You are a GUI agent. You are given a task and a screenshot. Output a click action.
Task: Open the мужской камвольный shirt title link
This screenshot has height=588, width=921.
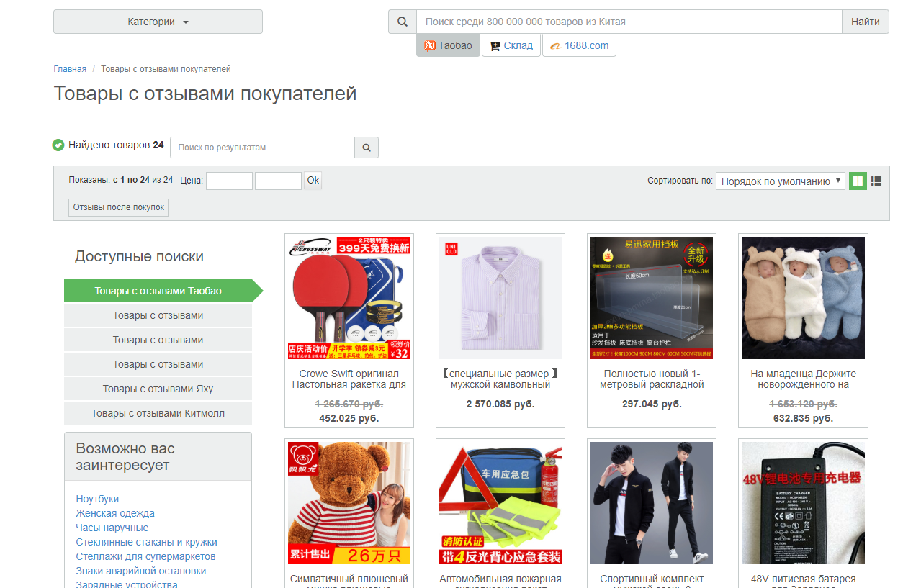(x=500, y=379)
